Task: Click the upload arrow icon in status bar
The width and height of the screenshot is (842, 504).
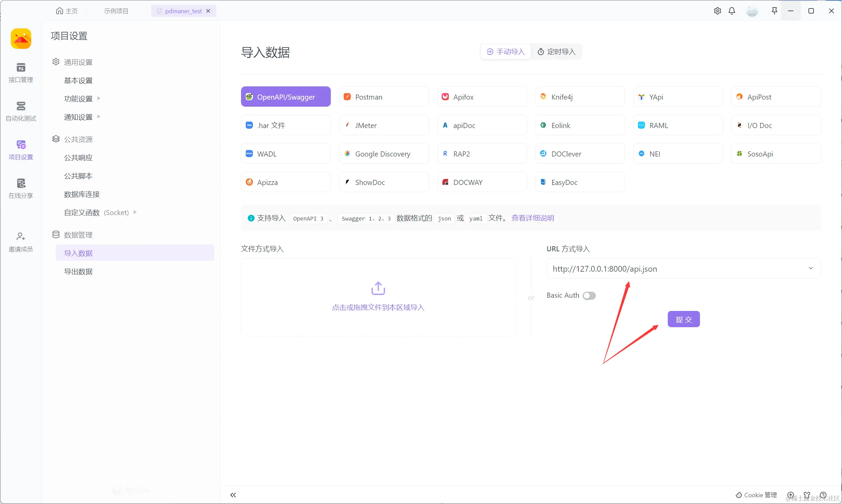Action: tap(791, 495)
